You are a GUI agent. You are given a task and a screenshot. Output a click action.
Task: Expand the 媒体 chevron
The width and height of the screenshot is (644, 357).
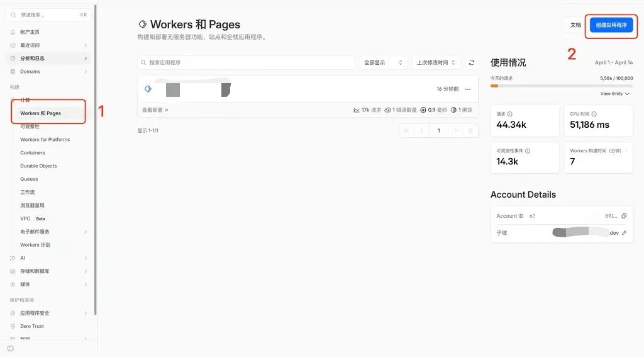click(86, 285)
